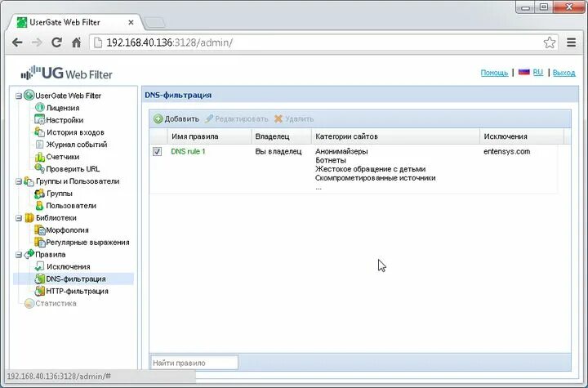The image size is (588, 388).
Task: Click the Пользователи user icon
Action: (40, 206)
